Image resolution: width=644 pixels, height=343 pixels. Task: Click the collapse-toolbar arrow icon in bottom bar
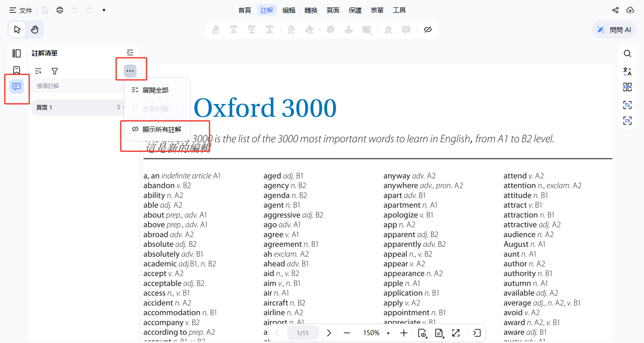(x=477, y=333)
